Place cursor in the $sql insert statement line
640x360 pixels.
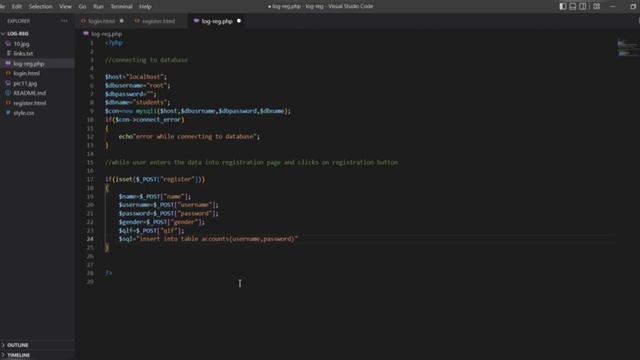(208, 239)
